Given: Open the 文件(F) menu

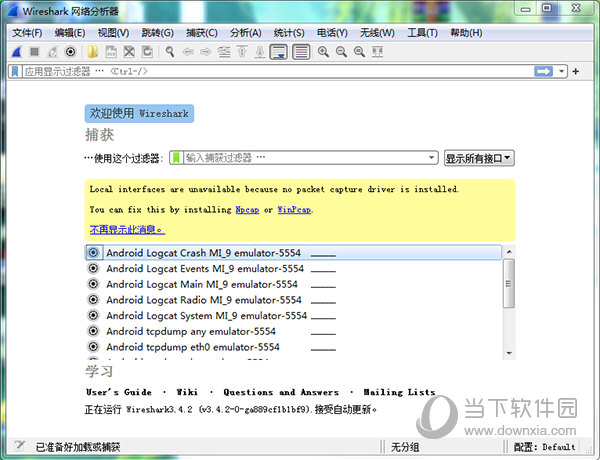Looking at the screenshot, I should pos(27,33).
